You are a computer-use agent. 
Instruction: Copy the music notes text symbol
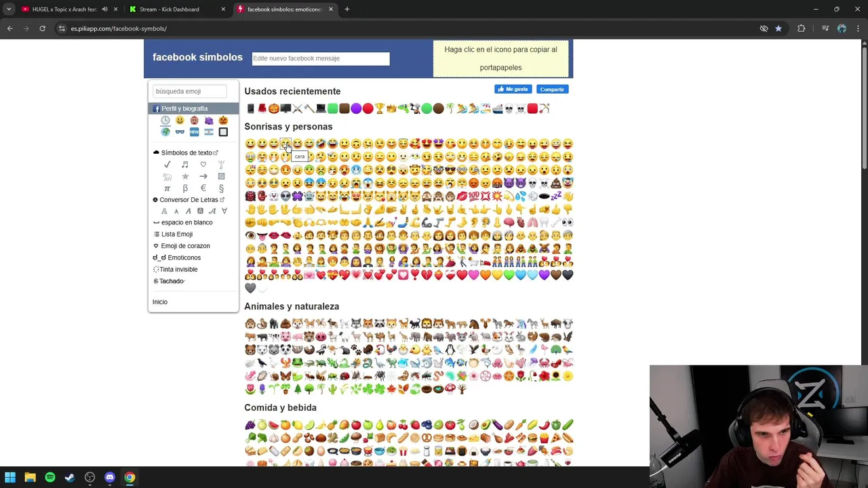click(x=185, y=165)
